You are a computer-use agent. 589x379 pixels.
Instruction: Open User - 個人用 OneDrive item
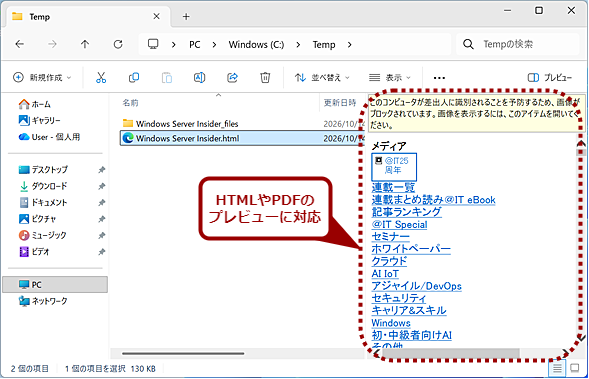coord(49,137)
